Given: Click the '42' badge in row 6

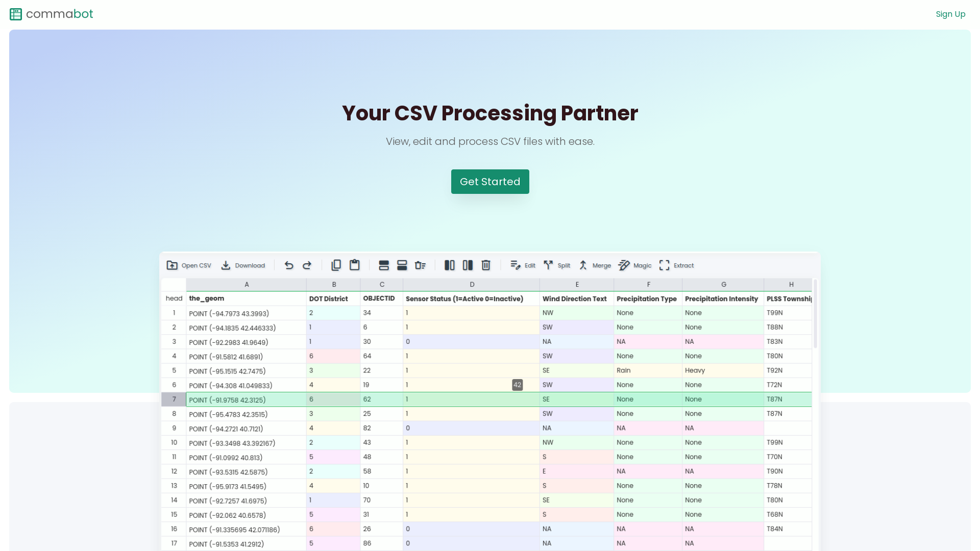Looking at the screenshot, I should coord(517,385).
